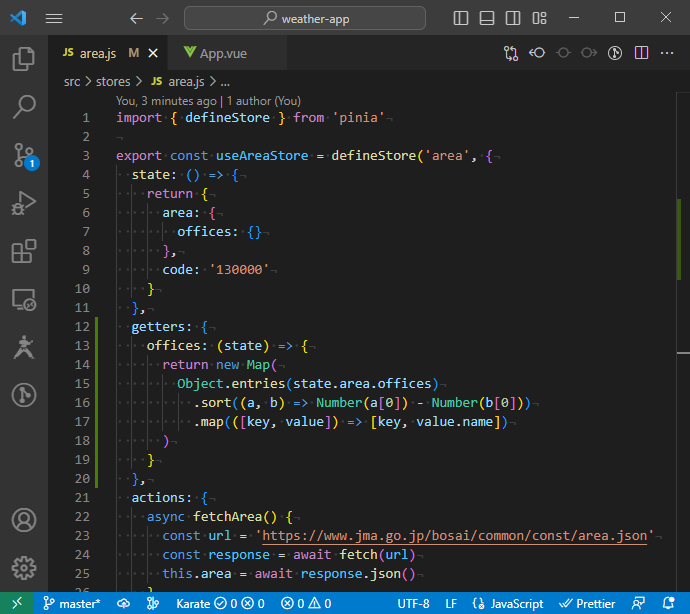This screenshot has height=614, width=690.
Task: Click Prettier in the status bar
Action: (588, 604)
